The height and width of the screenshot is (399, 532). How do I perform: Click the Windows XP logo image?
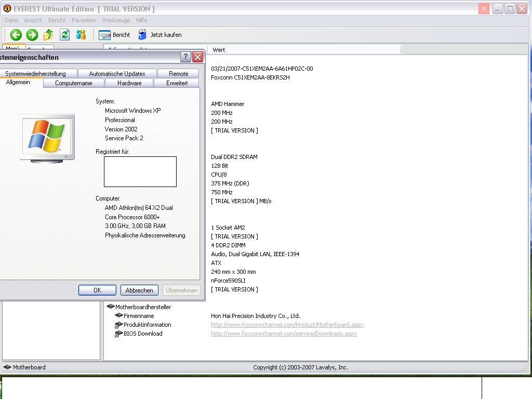(47, 138)
